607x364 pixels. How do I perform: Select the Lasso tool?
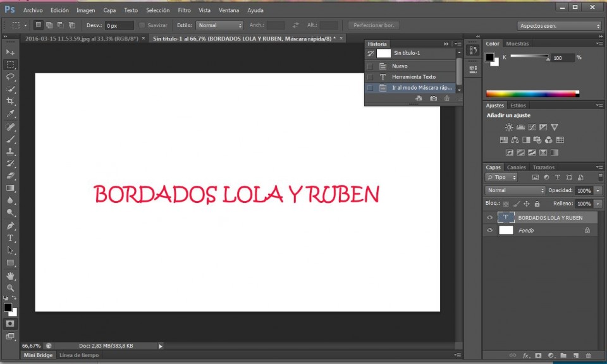11,76
